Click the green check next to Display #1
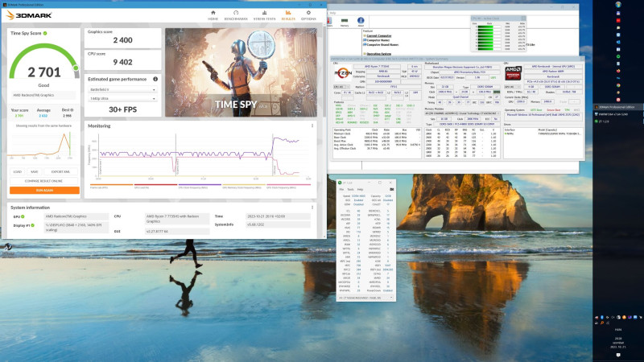This screenshot has height=362, width=644. coord(32,225)
